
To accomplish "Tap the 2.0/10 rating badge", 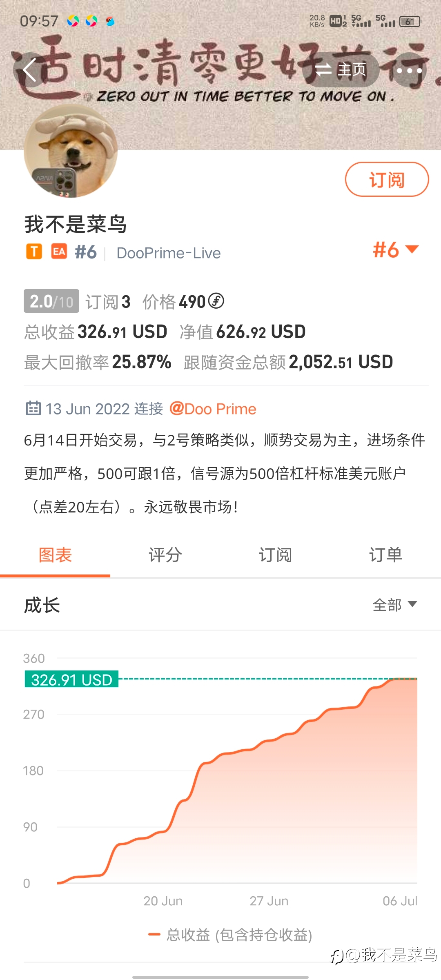I will coord(51,301).
